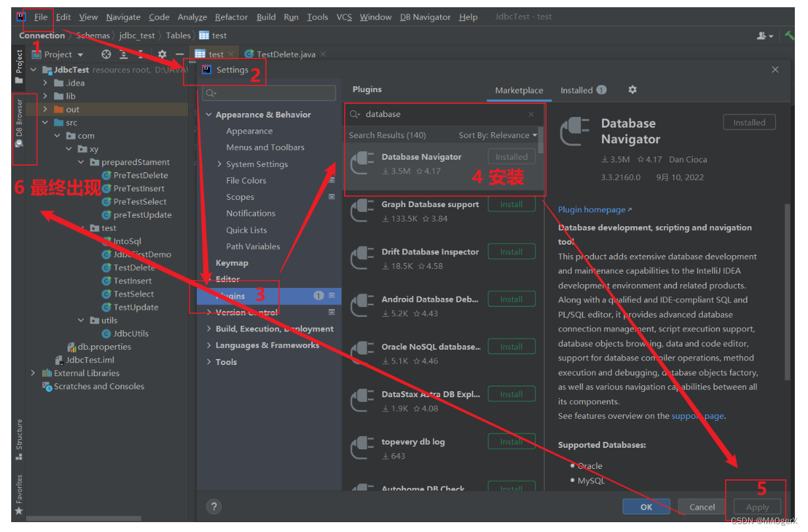Collapse the src folder
The height and width of the screenshot is (532, 808).
point(45,122)
